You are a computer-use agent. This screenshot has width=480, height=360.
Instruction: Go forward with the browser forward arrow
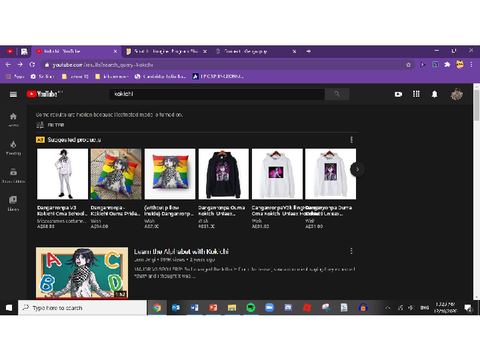[20, 65]
